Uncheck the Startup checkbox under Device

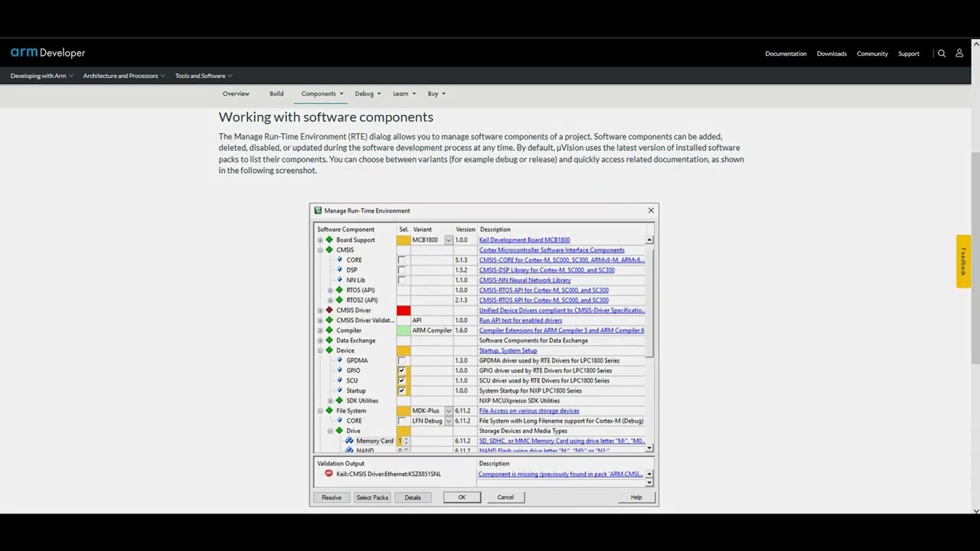click(401, 390)
